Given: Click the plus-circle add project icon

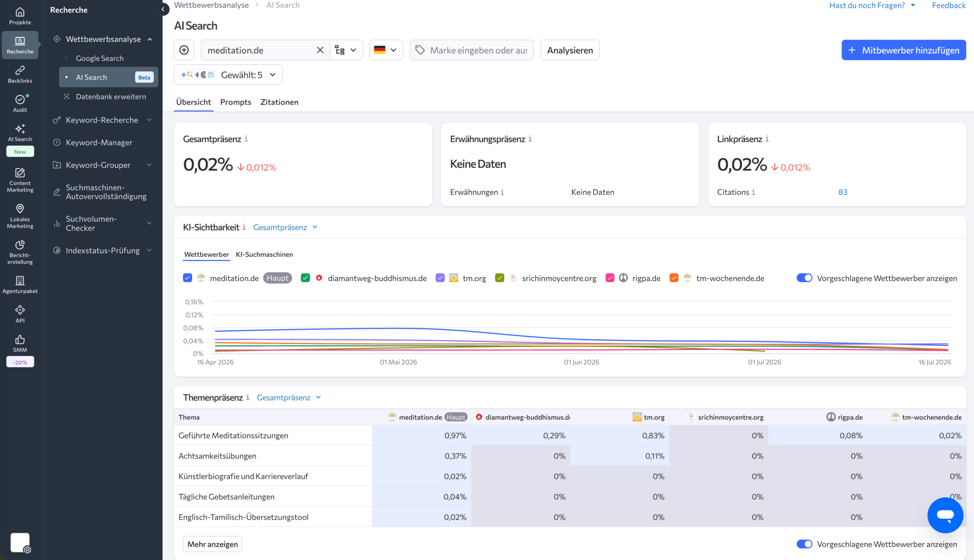Looking at the screenshot, I should [x=184, y=50].
